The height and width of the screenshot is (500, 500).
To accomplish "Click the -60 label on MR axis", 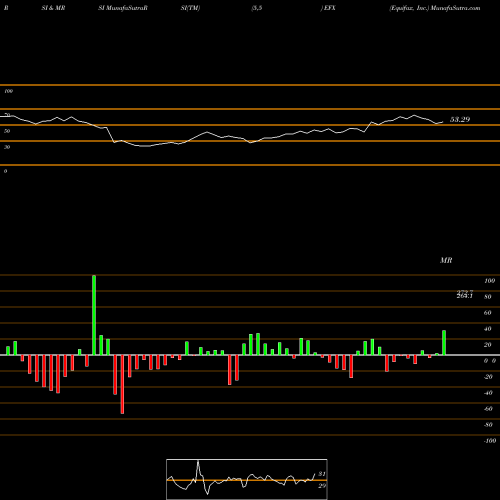I will (488, 409).
